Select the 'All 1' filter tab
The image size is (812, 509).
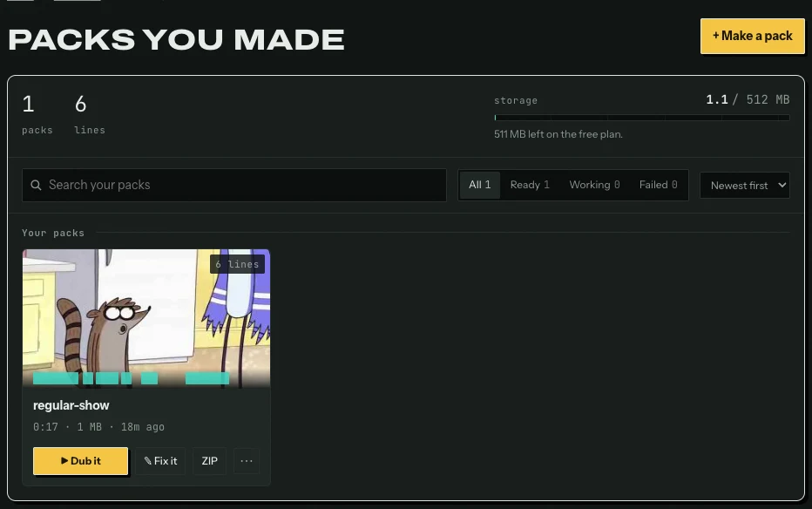coord(479,185)
